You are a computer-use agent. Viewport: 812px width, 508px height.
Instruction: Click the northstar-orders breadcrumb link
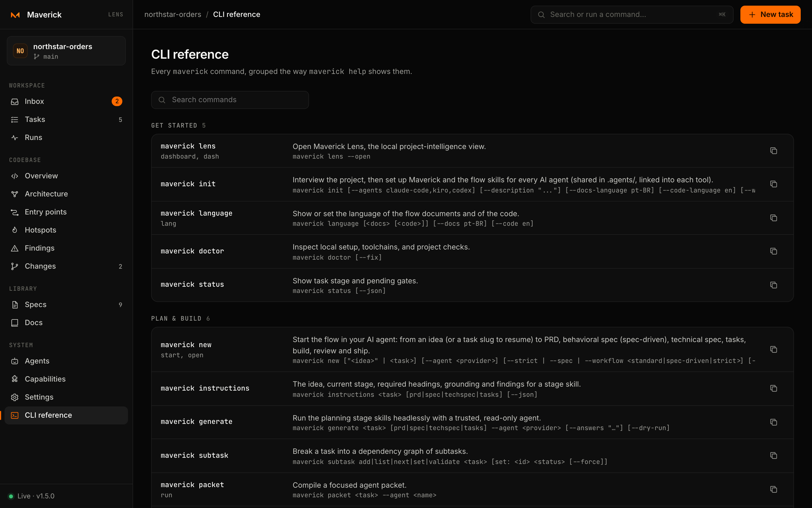tap(173, 14)
